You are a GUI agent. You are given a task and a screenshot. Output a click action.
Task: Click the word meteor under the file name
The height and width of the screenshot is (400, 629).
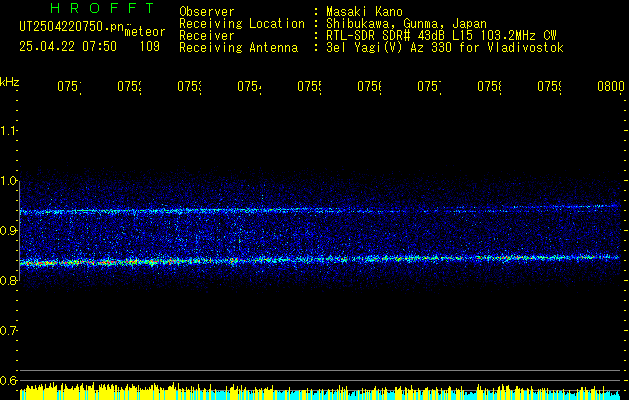pos(145,32)
